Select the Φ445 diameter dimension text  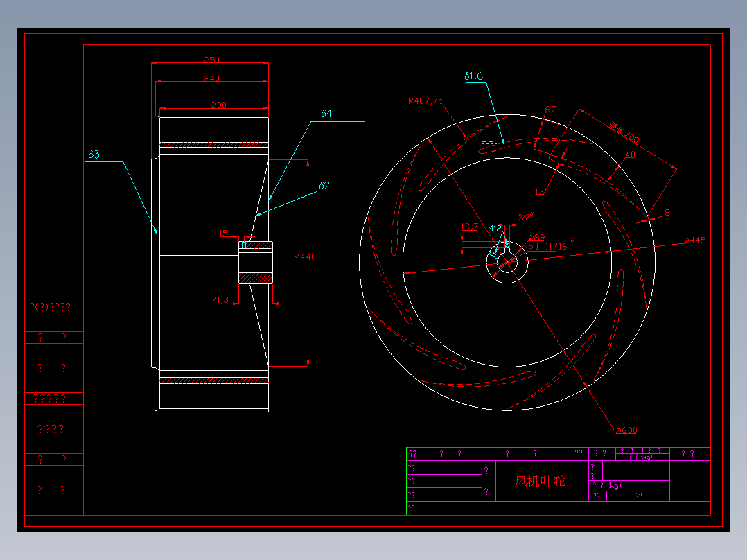tap(694, 240)
